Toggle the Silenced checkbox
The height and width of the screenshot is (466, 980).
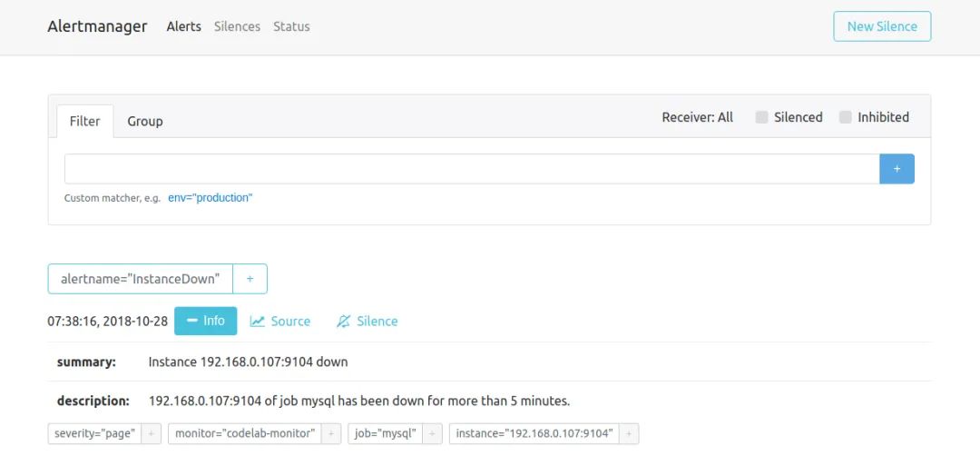(x=761, y=117)
